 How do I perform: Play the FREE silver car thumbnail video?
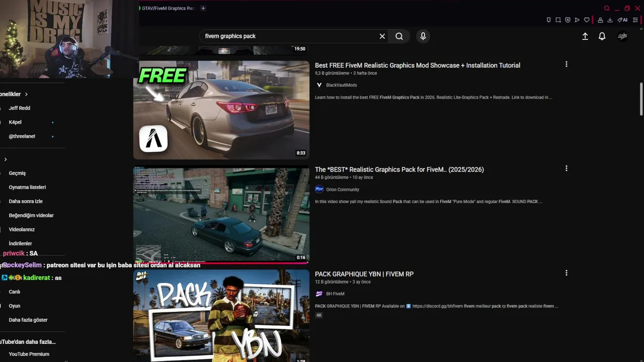[x=221, y=110]
